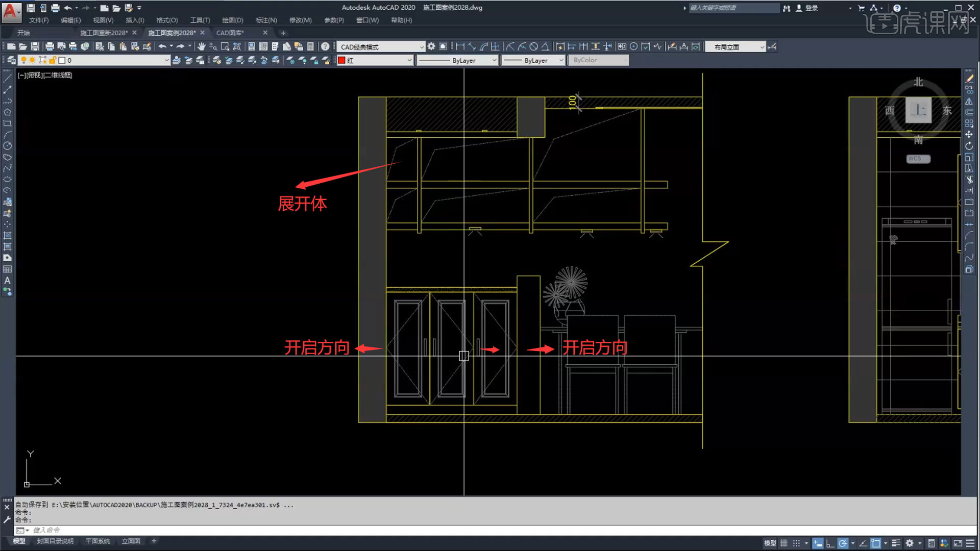Toggle dynamic input in status bar

(x=818, y=543)
